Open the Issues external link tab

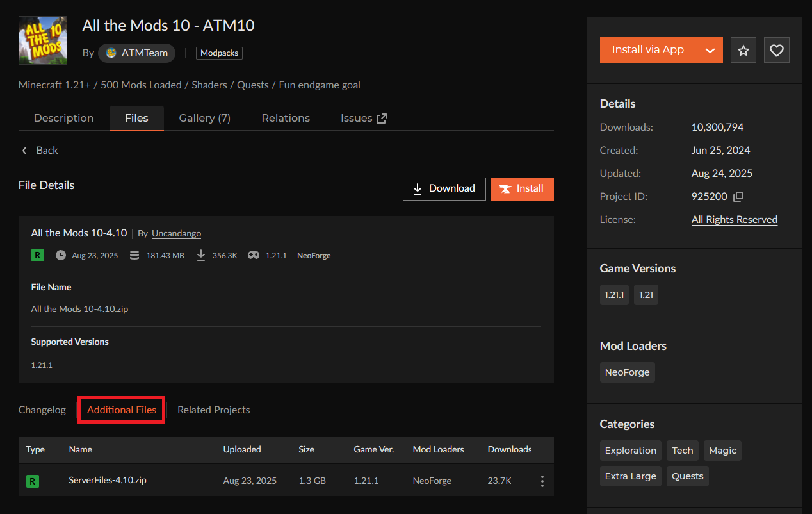363,118
